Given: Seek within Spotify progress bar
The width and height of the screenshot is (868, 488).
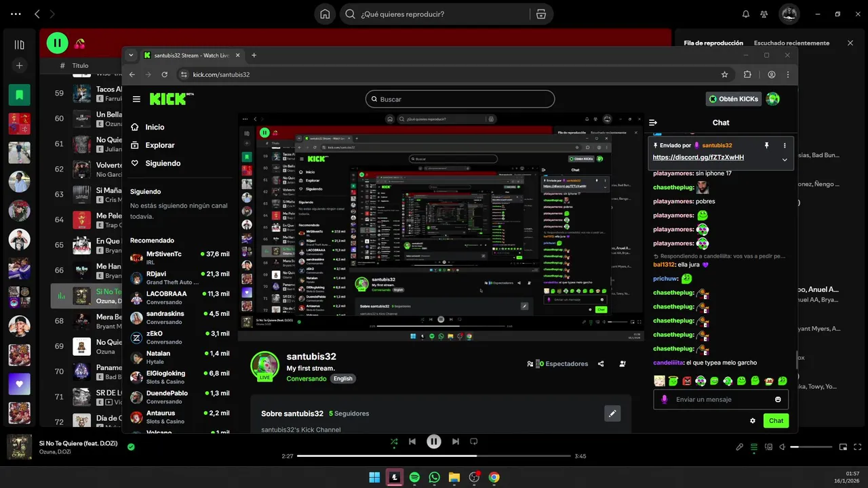Looking at the screenshot, I should point(434,456).
